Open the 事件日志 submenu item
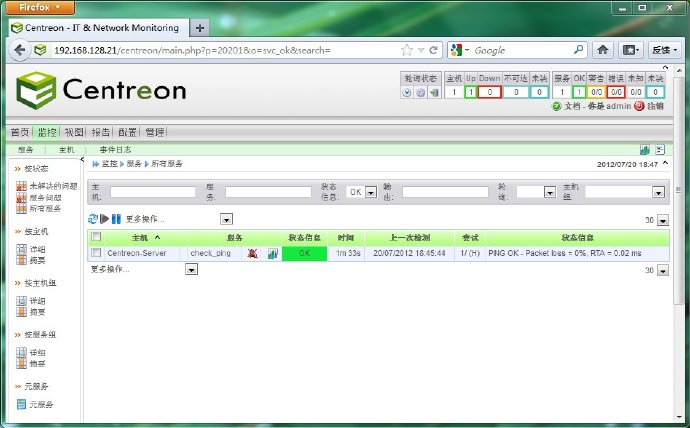This screenshot has height=428, width=690. (x=115, y=150)
